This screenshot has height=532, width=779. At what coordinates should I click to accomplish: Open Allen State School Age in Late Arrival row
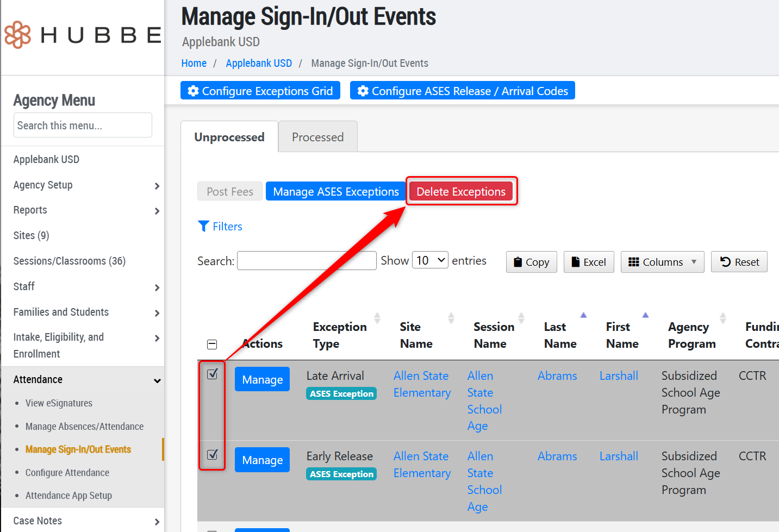tap(484, 401)
